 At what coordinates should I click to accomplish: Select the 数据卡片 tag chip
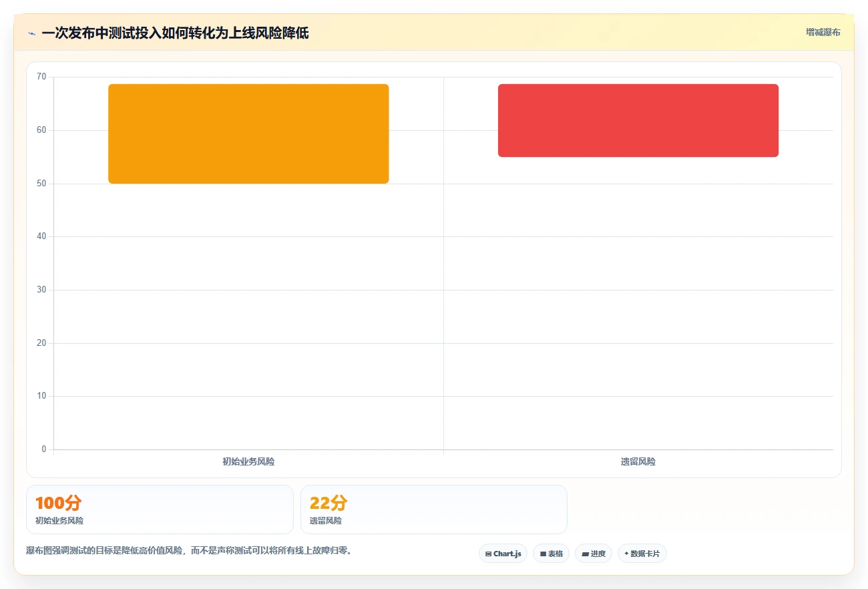pyautogui.click(x=642, y=554)
